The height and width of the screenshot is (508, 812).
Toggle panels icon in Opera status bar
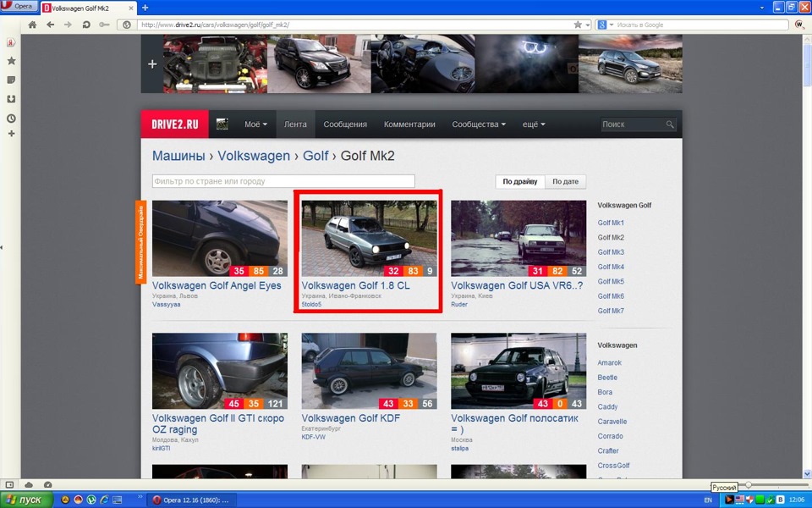9,484
